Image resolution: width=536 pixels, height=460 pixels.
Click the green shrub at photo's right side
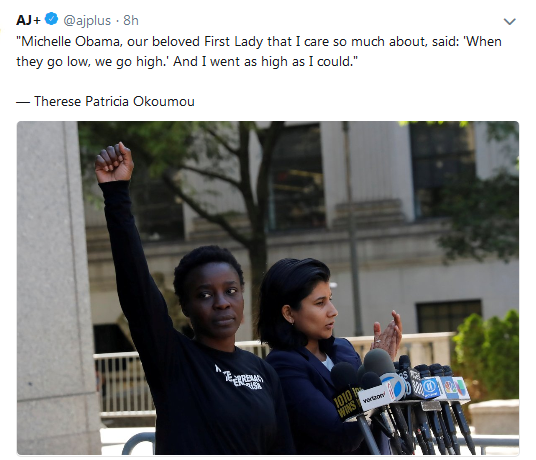pyautogui.click(x=485, y=354)
